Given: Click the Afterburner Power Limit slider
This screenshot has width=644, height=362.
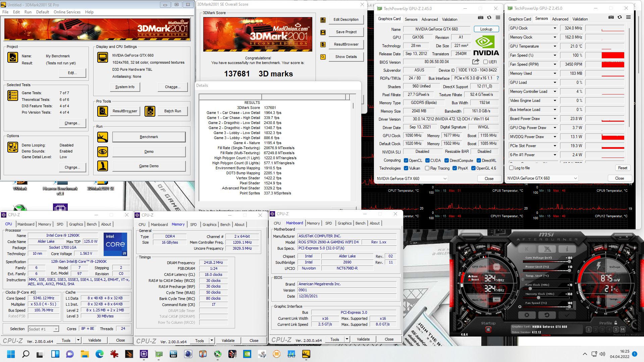Looking at the screenshot, I should pos(547,270).
